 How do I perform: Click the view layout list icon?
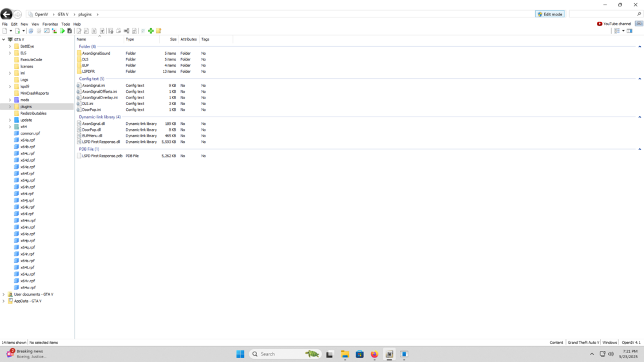(x=617, y=31)
